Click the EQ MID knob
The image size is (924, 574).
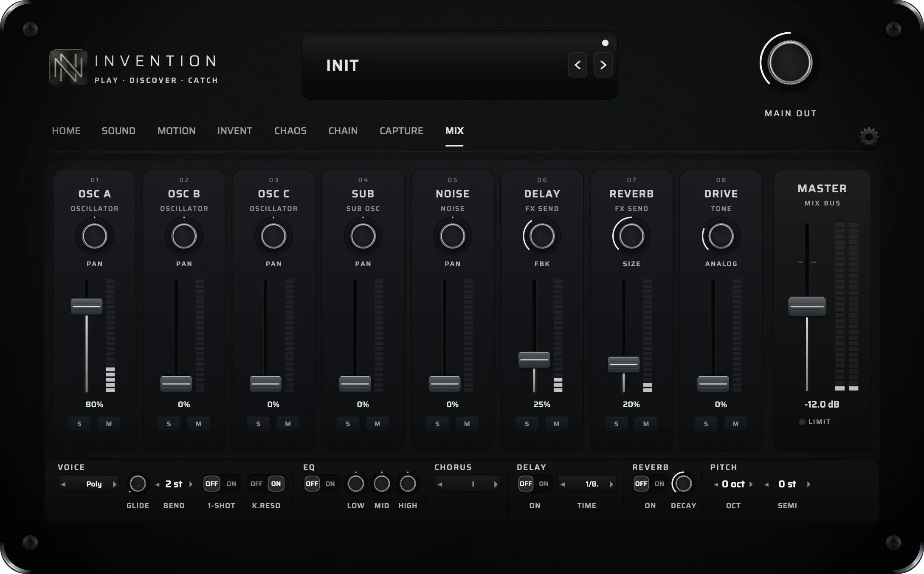[382, 484]
